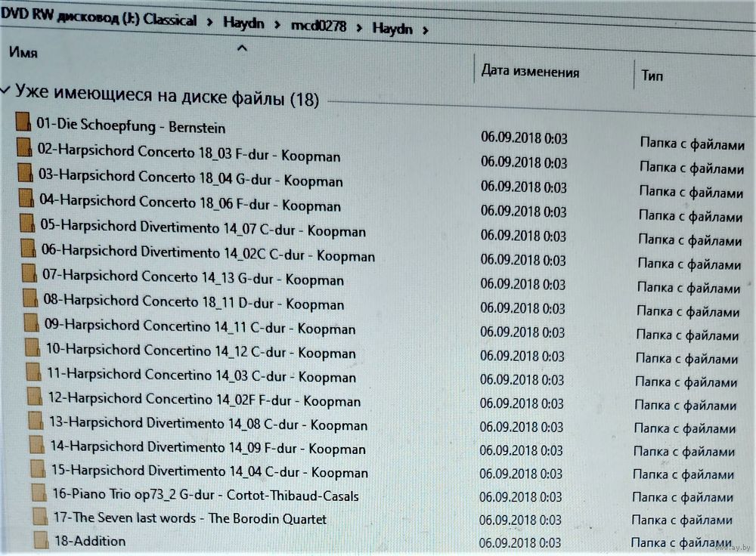This screenshot has height=556, width=756.
Task: Select 02-Harpsichord Concerto 18_03 F-dur - Koopman
Action: 189,153
